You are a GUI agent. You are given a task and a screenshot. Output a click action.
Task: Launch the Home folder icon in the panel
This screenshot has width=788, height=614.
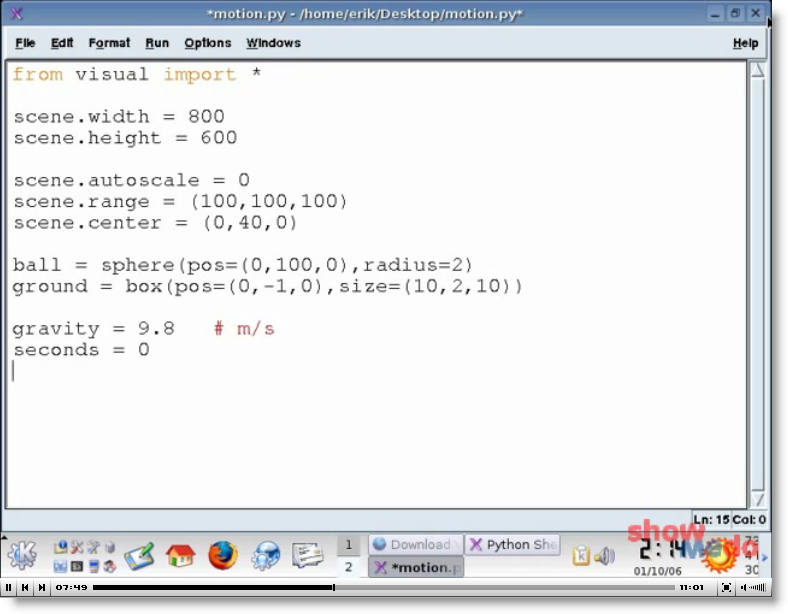[x=180, y=556]
